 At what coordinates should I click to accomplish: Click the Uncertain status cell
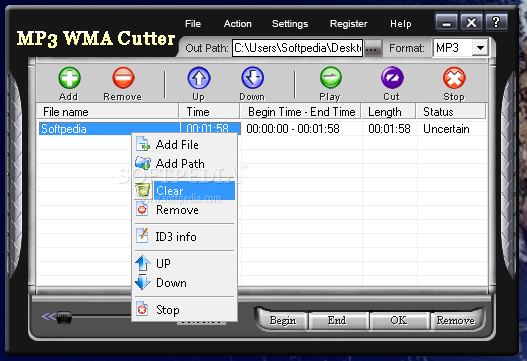[446, 129]
